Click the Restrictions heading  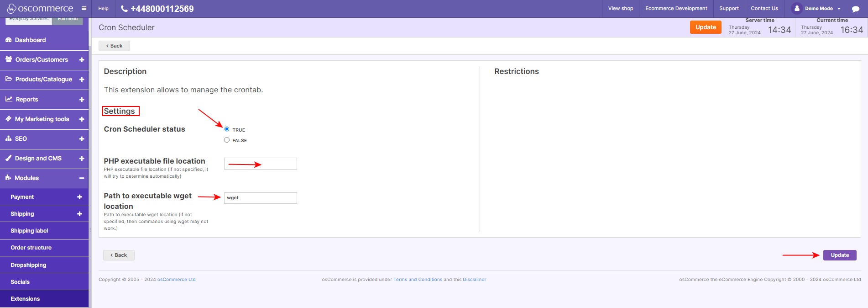517,71
